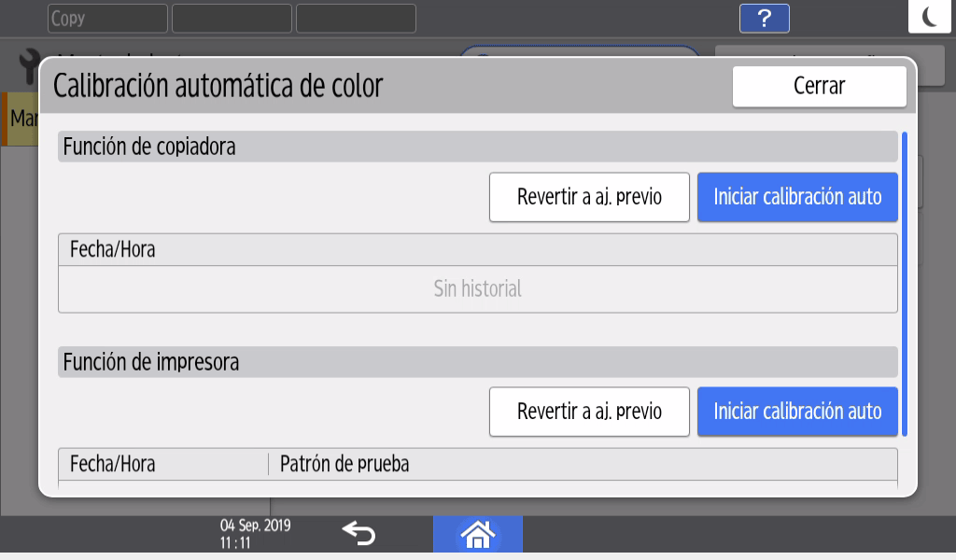
Task: Start auto calibration for printer function
Action: pos(797,412)
